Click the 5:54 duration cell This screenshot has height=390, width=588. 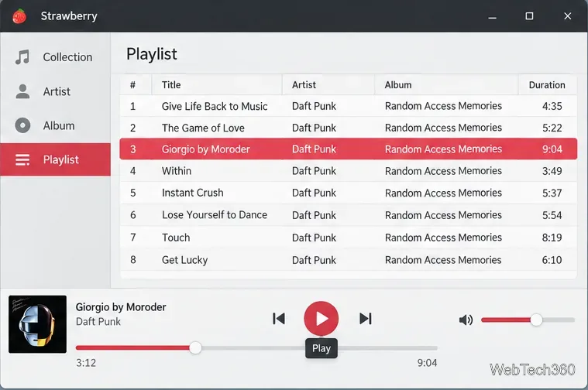pos(552,215)
